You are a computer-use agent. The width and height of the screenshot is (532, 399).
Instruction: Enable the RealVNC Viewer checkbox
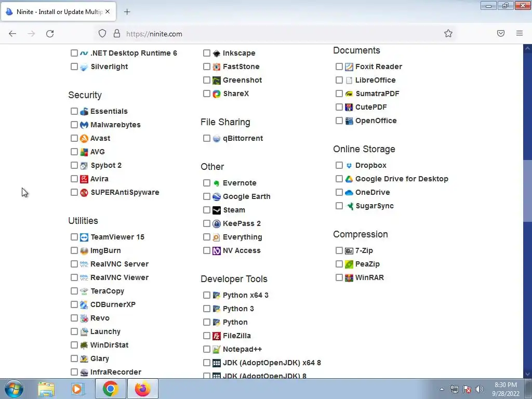pyautogui.click(x=74, y=277)
